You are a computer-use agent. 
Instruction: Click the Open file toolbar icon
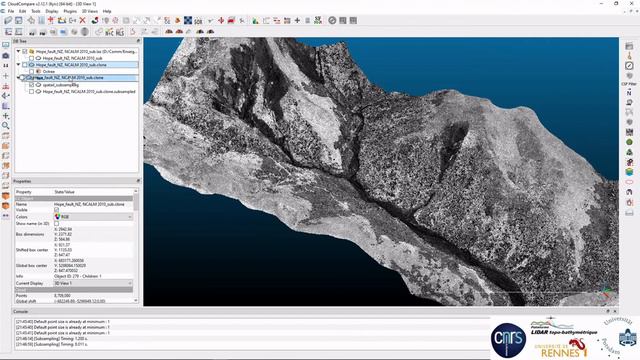point(8,20)
